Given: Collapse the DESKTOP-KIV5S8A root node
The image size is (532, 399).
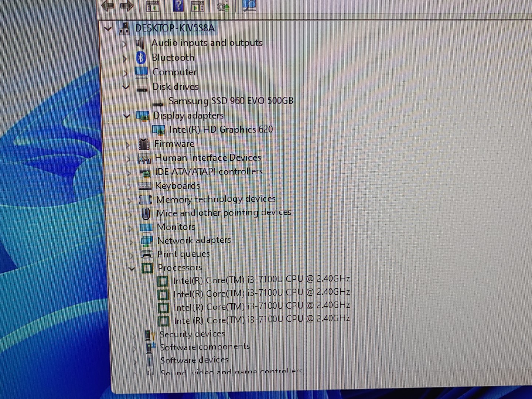Looking at the screenshot, I should (108, 29).
